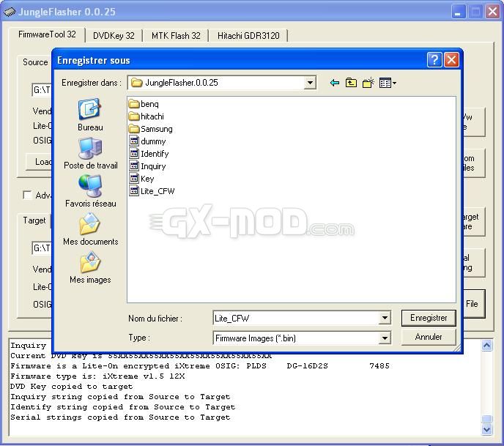Click the dialog help question mark button
This screenshot has width=504, height=446.
click(x=434, y=60)
